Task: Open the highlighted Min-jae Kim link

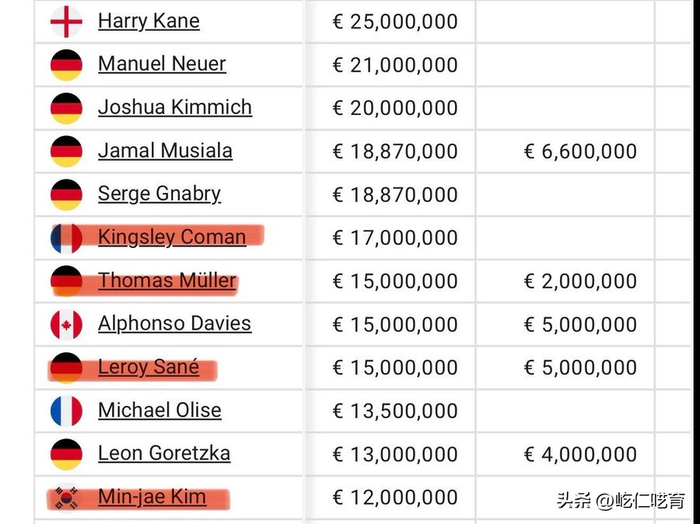Action: point(152,497)
